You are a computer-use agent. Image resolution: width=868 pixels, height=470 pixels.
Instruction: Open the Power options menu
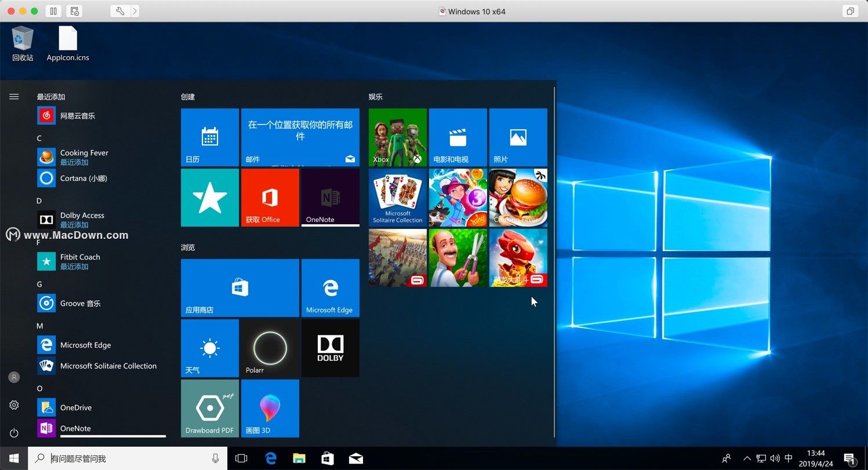point(14,433)
